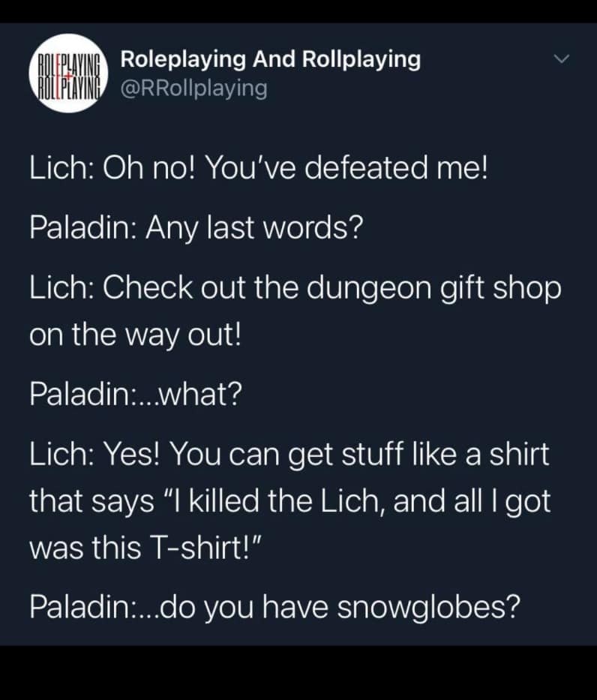Expand the tweet options chevron

[x=561, y=59]
